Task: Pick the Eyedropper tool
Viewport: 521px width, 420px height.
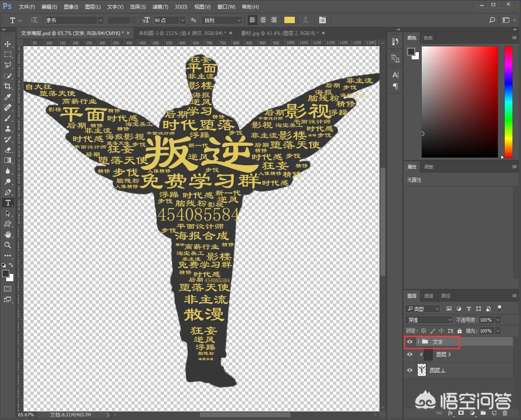Action: (x=8, y=97)
